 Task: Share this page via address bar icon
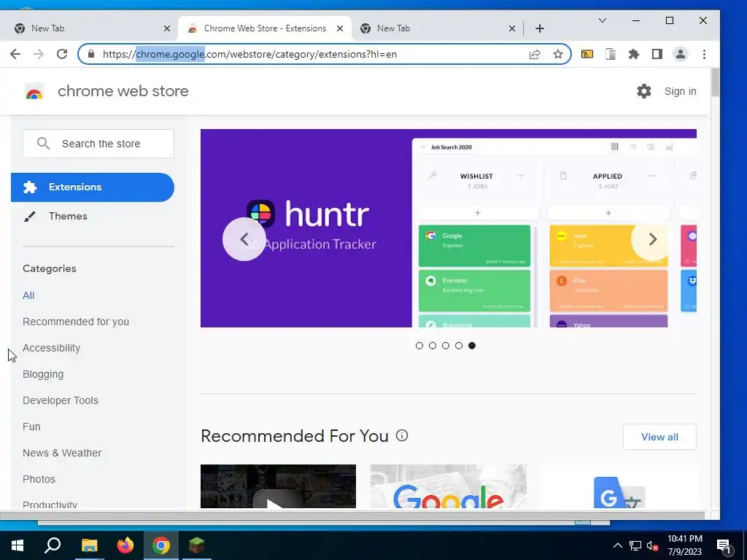(535, 54)
